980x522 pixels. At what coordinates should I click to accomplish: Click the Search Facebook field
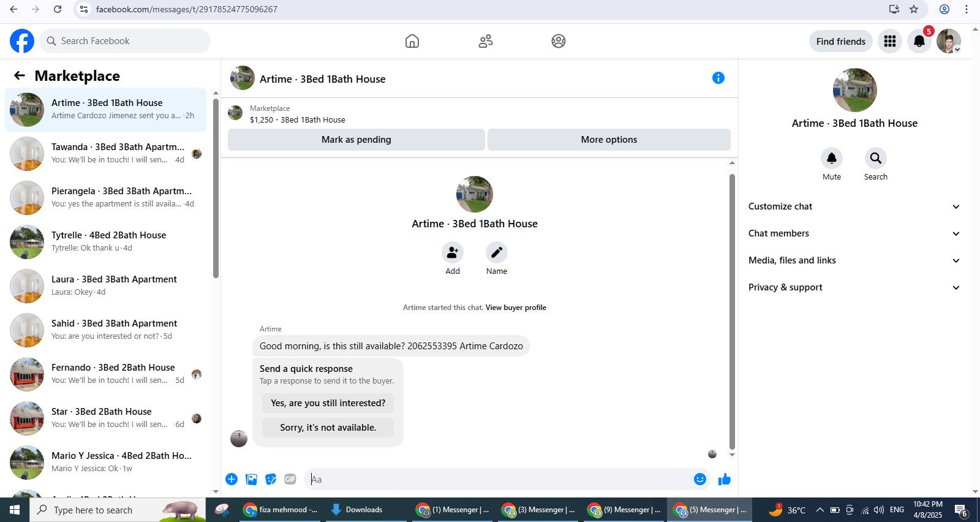tap(126, 41)
